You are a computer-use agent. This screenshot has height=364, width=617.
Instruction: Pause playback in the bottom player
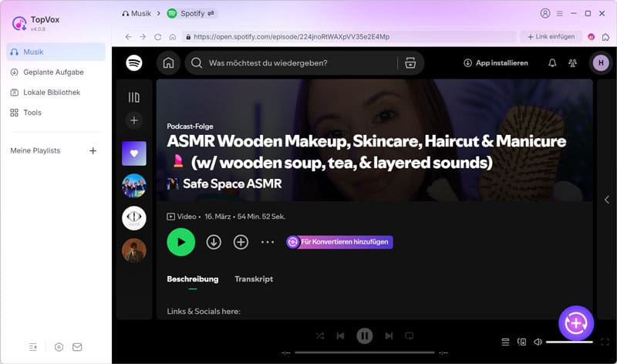(x=364, y=335)
